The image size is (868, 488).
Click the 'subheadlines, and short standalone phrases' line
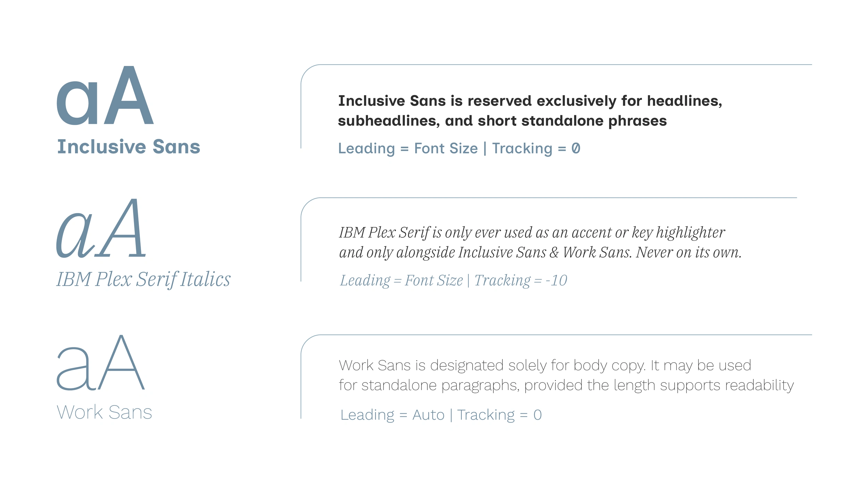[502, 121]
